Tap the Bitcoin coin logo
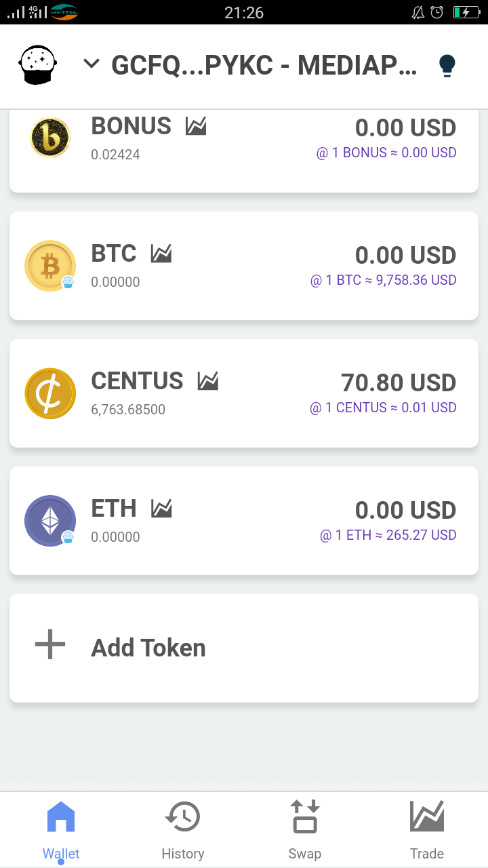The width and height of the screenshot is (488, 868). (50, 266)
